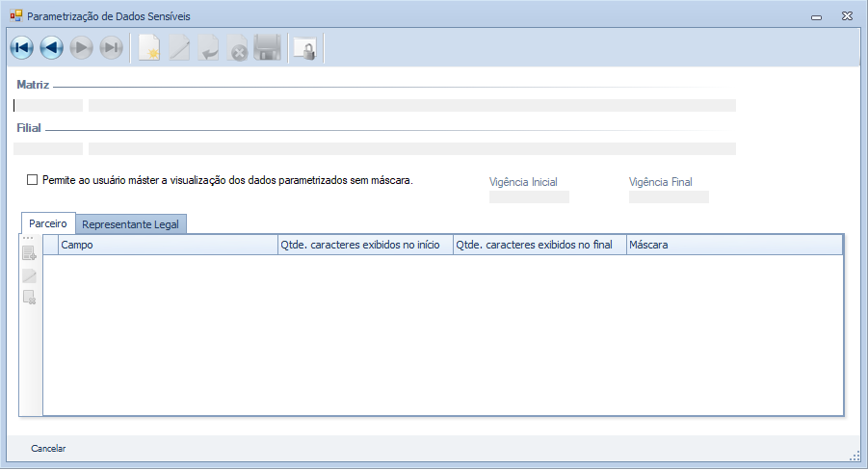Screen dimensions: 868x470
Task: Remove row using the grid side delete icon
Action: (29, 298)
